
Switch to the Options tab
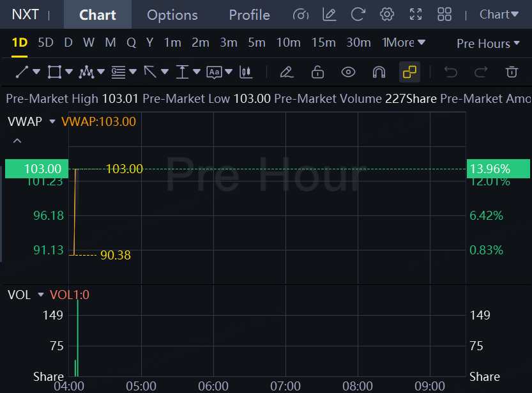pyautogui.click(x=172, y=15)
